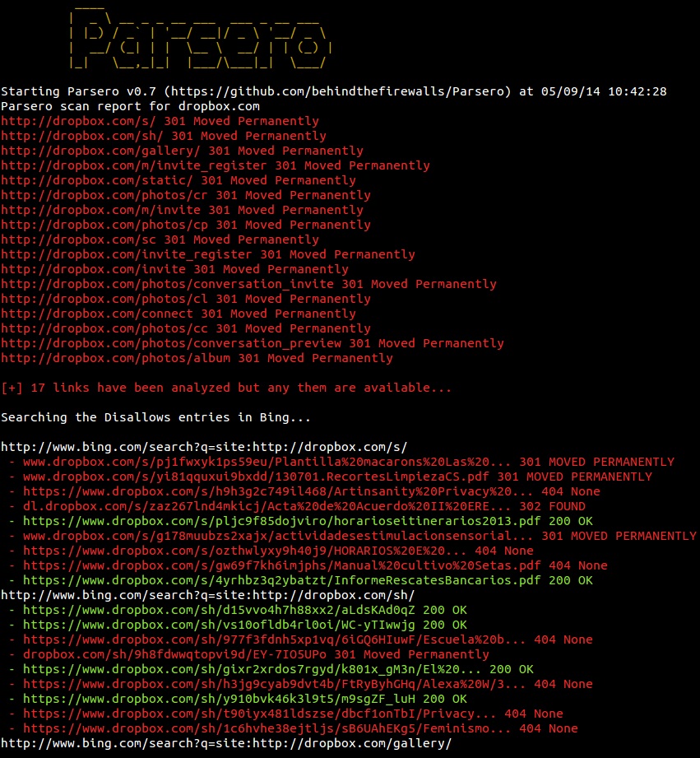Open the InformeRescatesBancarios.pdf link

click(x=282, y=580)
